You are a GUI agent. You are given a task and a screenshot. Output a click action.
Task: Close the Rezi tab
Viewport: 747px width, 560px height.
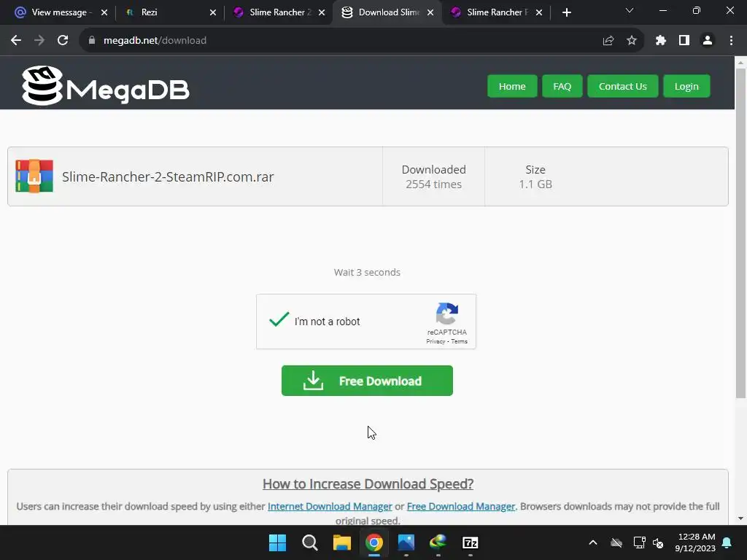tap(213, 12)
